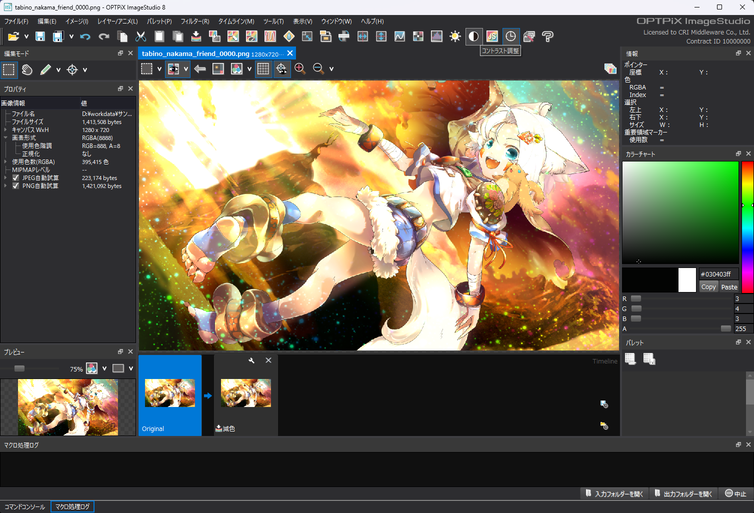This screenshot has height=513, width=754.
Task: Click the blue undo arrow
Action: click(x=85, y=36)
